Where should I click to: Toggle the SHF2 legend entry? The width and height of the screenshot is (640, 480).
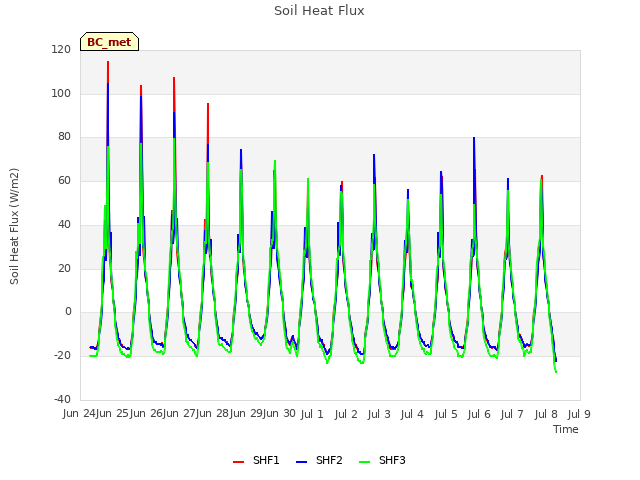pos(319,460)
